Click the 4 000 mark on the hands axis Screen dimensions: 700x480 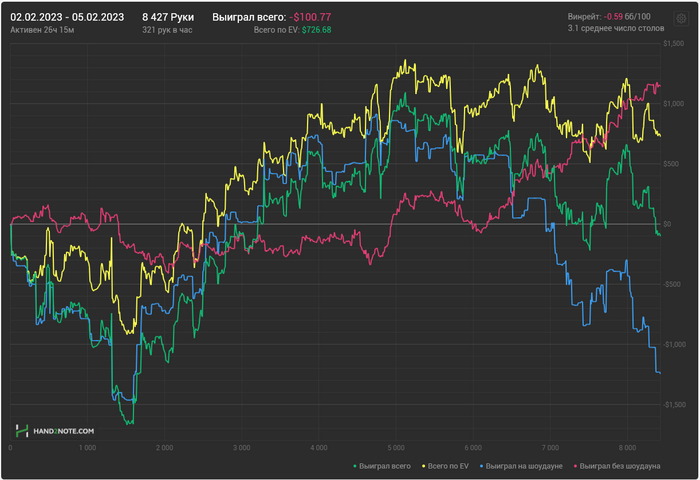(319, 448)
